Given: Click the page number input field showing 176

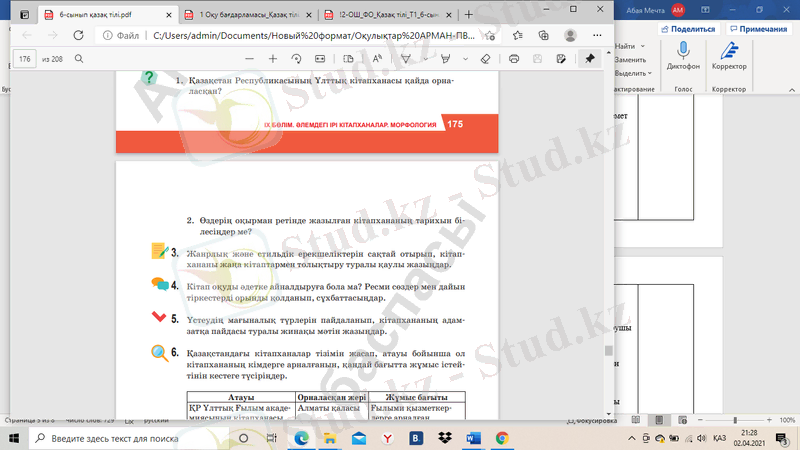Looking at the screenshot, I should click(25, 59).
